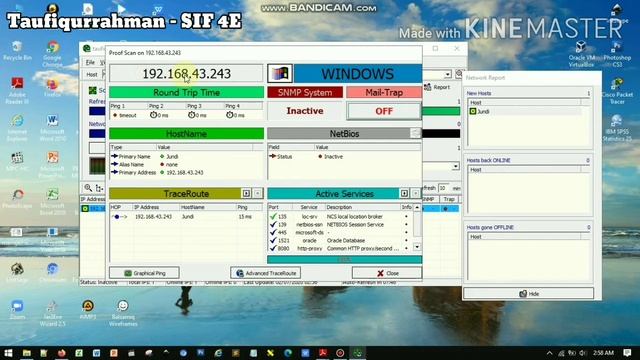
Task: Show hidden system tray icons
Action: [549, 353]
